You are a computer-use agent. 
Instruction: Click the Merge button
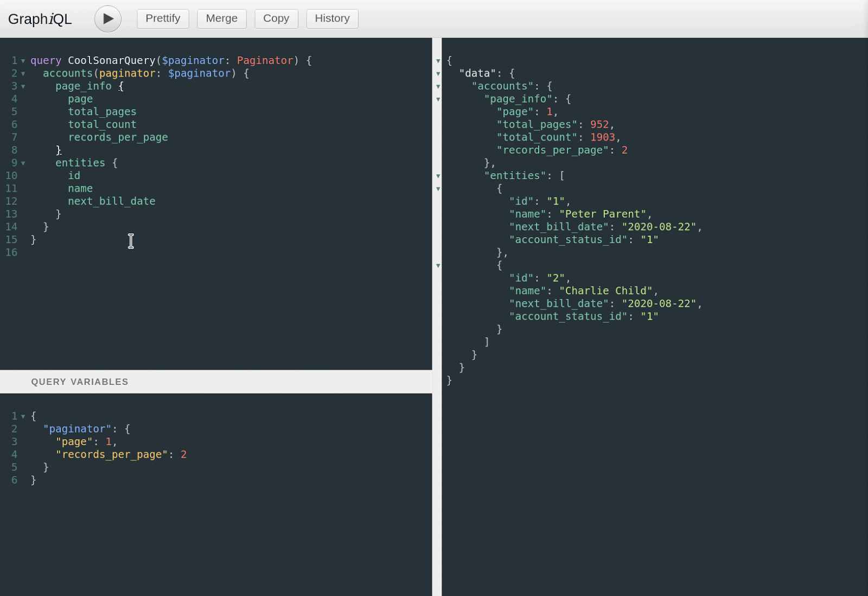222,18
